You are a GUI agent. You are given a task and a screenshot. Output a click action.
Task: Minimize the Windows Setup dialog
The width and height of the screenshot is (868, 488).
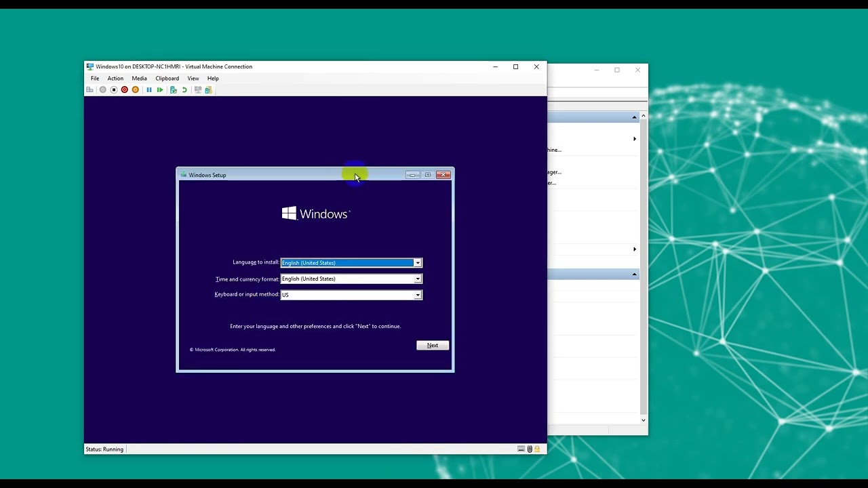point(412,175)
